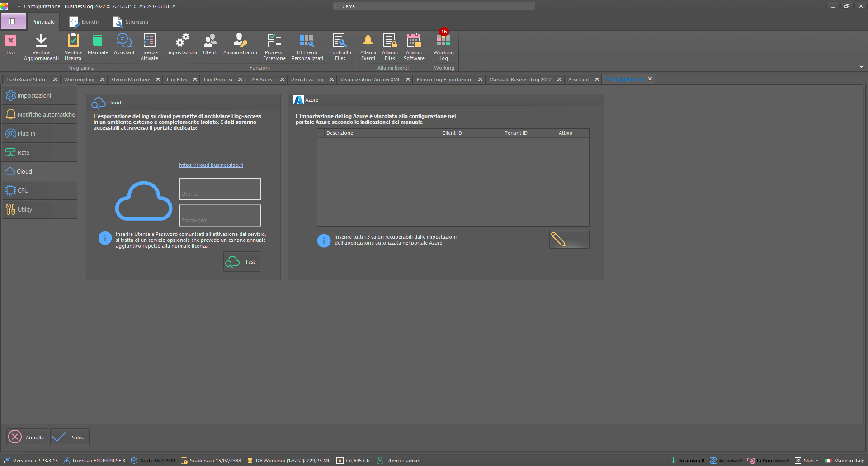The height and width of the screenshot is (466, 868).
Task: Open the USB Access tab
Action: [x=262, y=80]
